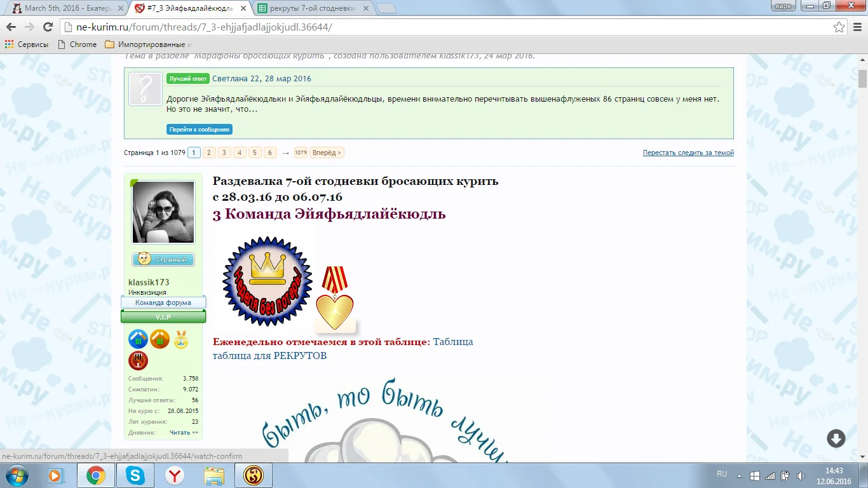Go to page 4 of the thread

coord(240,152)
